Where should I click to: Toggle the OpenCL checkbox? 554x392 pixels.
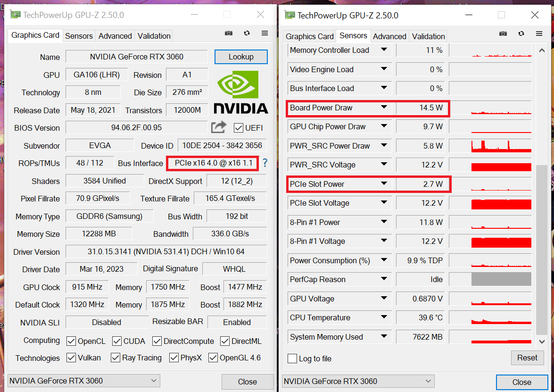tap(71, 341)
